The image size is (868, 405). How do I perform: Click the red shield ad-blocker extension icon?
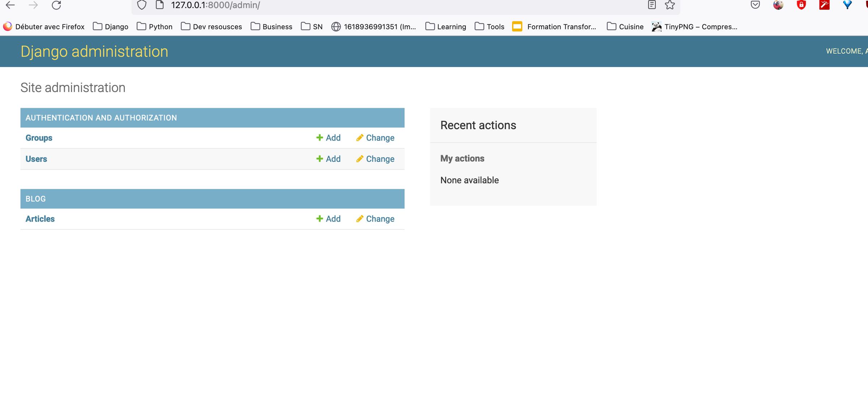(801, 5)
